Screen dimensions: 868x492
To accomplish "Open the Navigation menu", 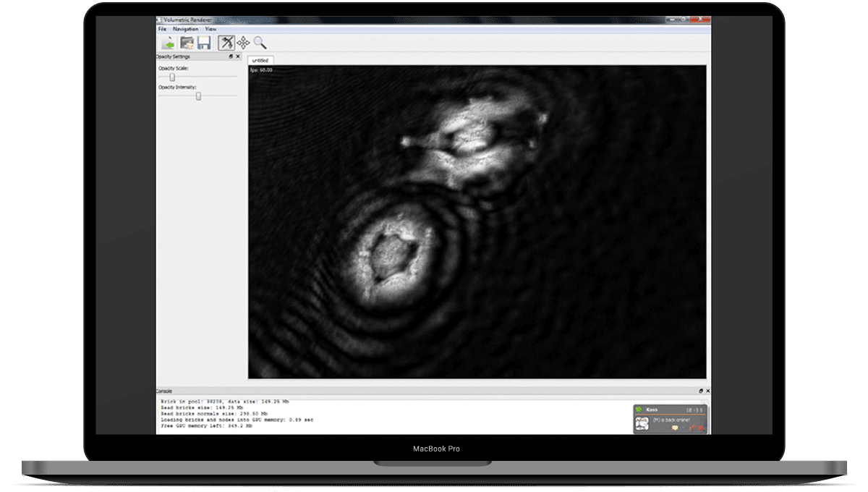I will coord(185,29).
